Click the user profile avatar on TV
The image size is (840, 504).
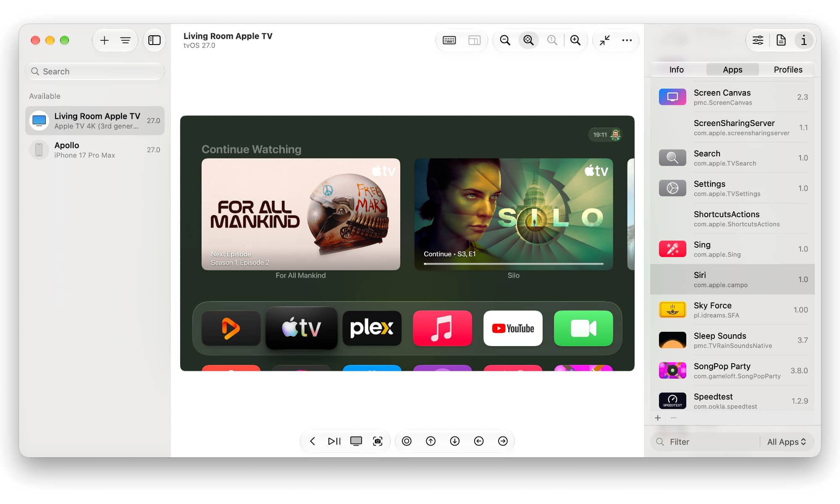(x=616, y=134)
